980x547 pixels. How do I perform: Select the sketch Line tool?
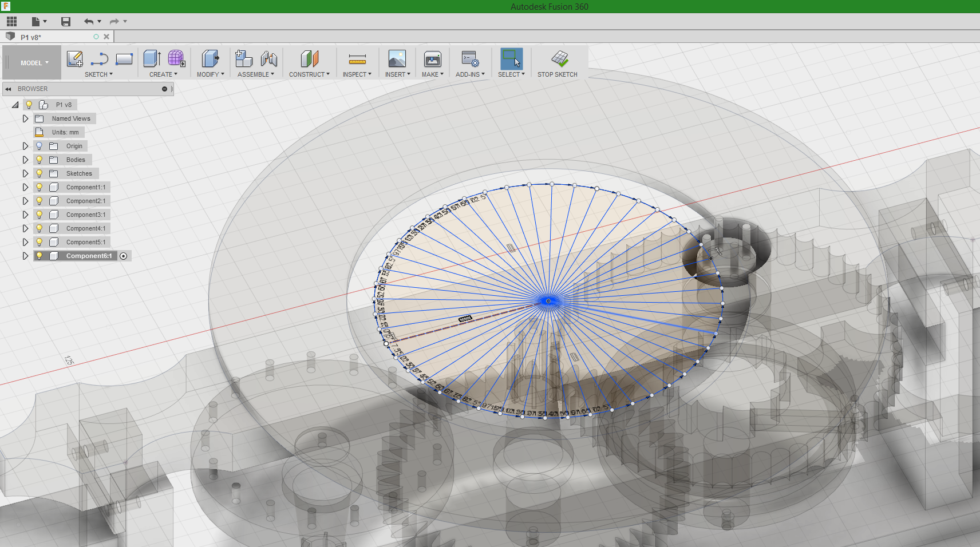click(x=100, y=59)
